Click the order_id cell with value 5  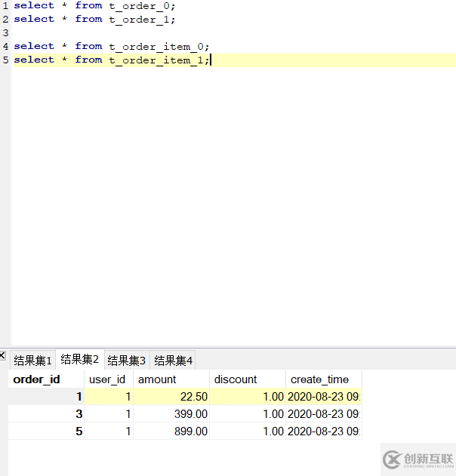pyautogui.click(x=47, y=431)
